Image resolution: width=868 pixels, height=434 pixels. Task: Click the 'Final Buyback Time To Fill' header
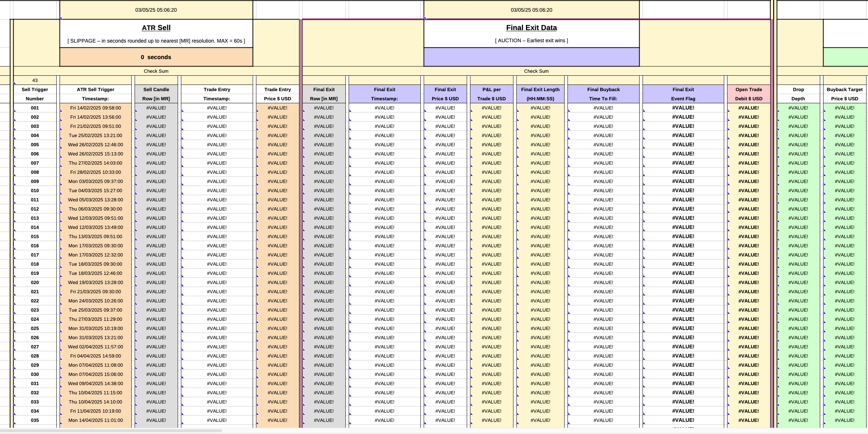(x=603, y=94)
